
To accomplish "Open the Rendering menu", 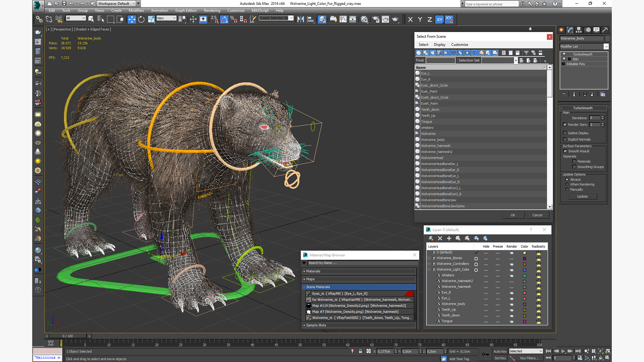I will (x=212, y=10).
